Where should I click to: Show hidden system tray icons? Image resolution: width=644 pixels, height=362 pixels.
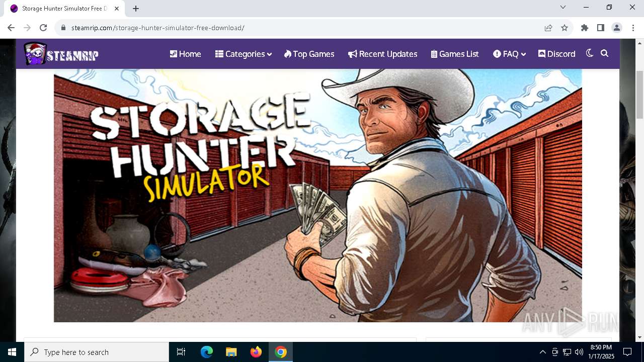click(542, 352)
